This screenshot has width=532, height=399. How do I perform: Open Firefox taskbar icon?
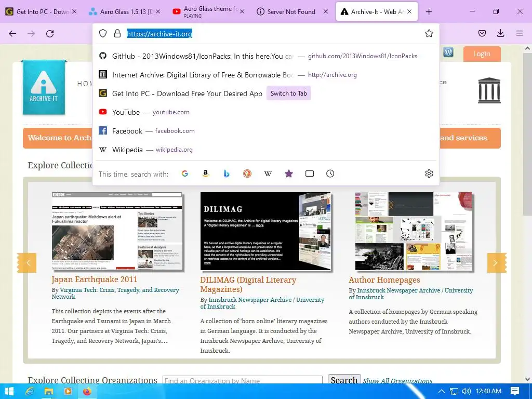(87, 392)
